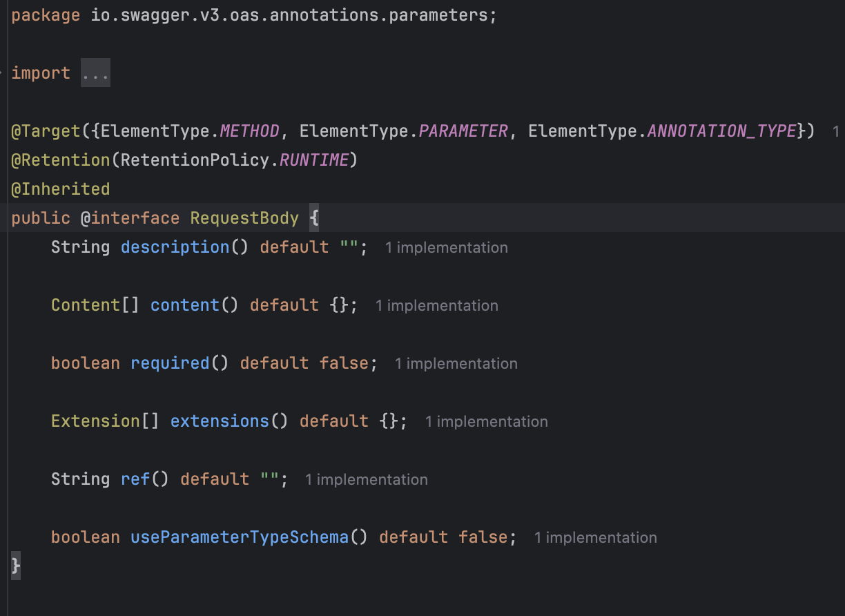Click the Extension[] return type
845x616 pixels.
[x=106, y=421]
